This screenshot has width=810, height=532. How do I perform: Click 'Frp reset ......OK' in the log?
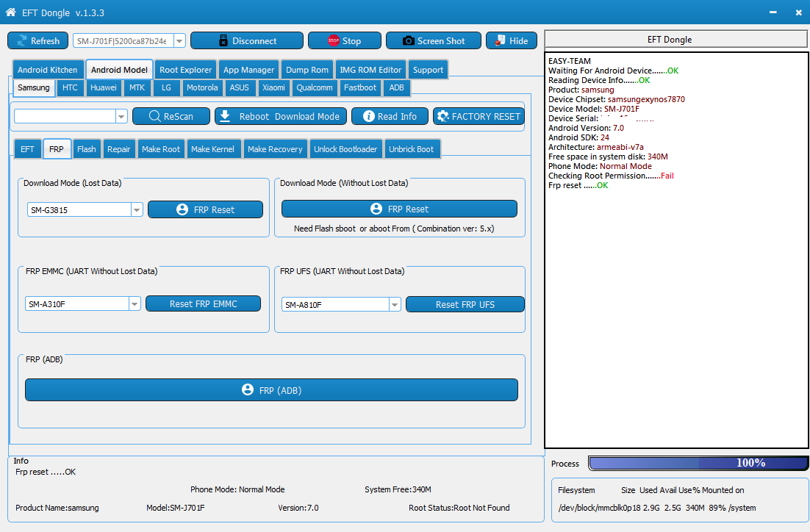pos(578,185)
